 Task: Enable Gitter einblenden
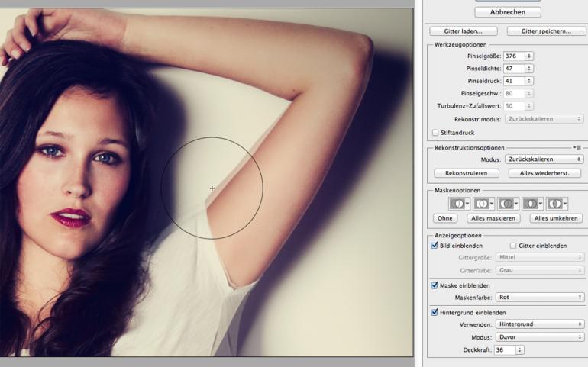[513, 246]
